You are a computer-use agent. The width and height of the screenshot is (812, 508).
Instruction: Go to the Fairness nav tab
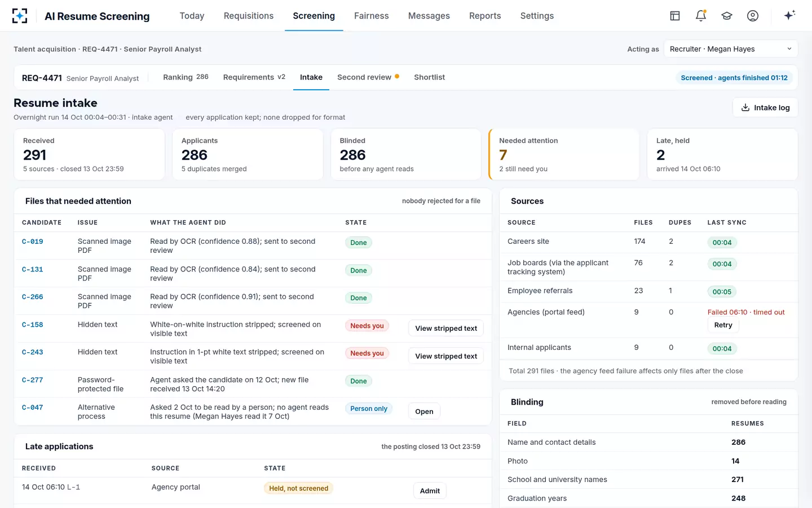372,16
